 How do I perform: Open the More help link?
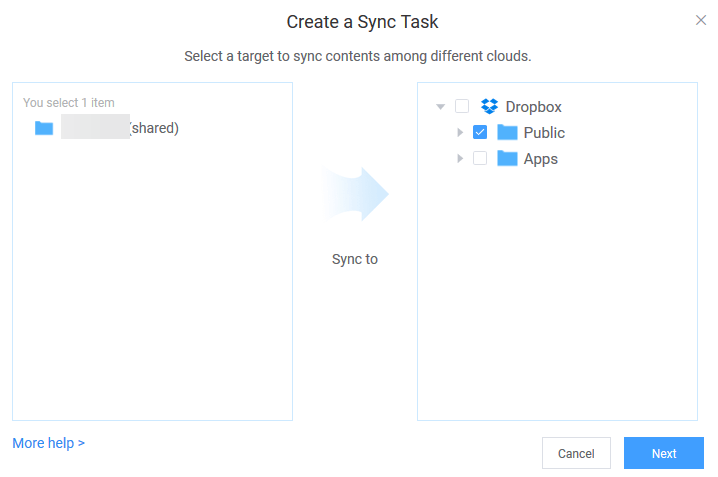click(x=48, y=443)
